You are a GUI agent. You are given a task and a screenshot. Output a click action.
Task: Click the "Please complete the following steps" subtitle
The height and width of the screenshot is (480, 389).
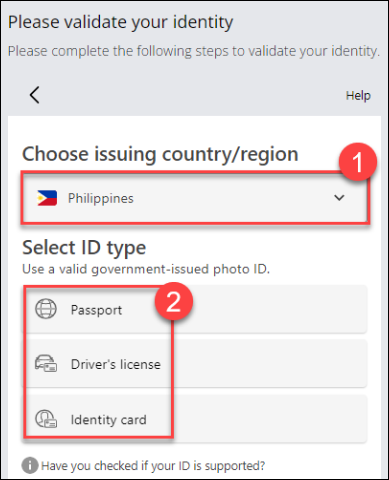[194, 51]
